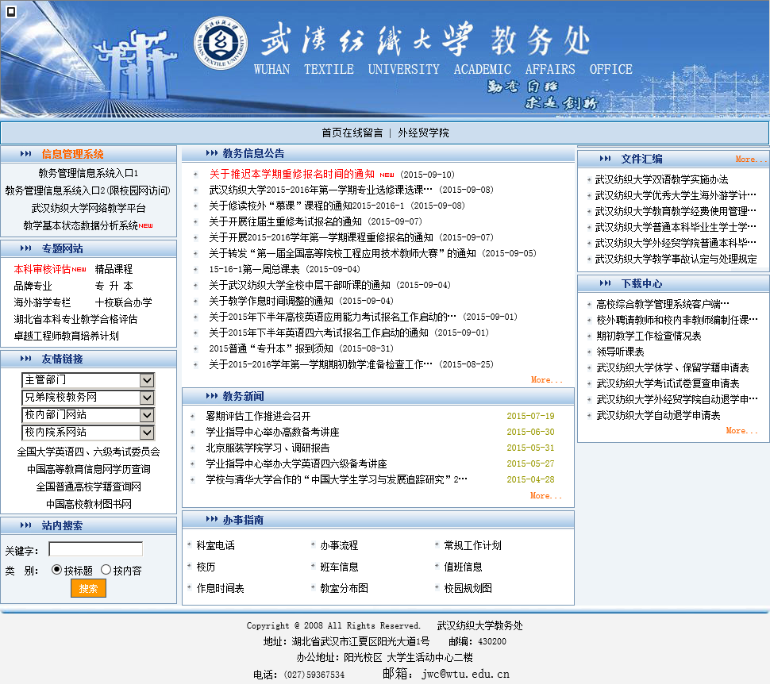770x700 pixels.
Task: Open 教务管理信息系统入口2(限校园网访问) link
Action: point(88,190)
